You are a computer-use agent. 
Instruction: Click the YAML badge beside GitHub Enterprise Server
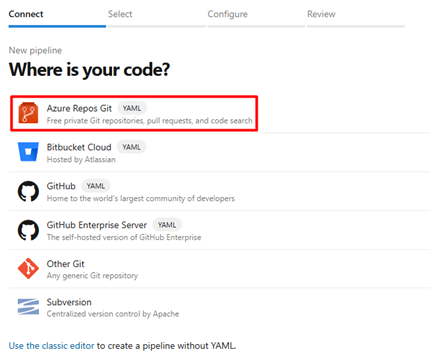pyautogui.click(x=167, y=225)
